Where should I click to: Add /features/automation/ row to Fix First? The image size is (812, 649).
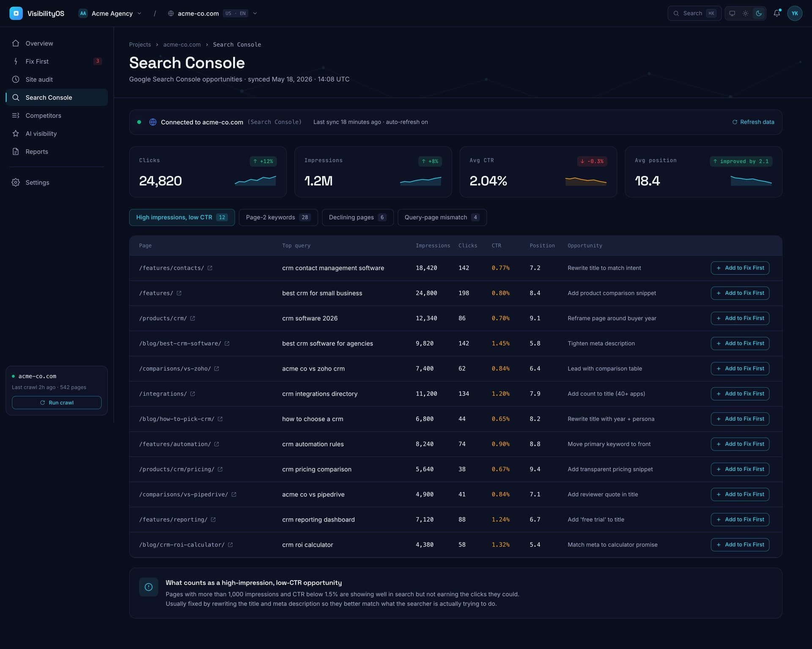click(x=740, y=444)
